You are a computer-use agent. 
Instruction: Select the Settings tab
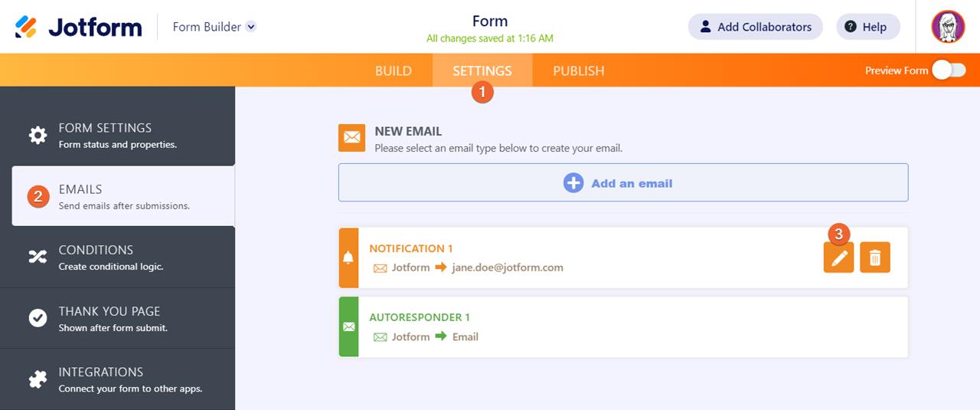click(x=482, y=71)
